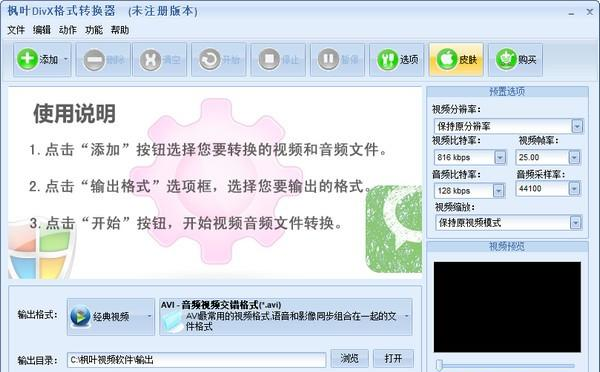
Task: Open the 帮助 menu
Action: point(120,30)
